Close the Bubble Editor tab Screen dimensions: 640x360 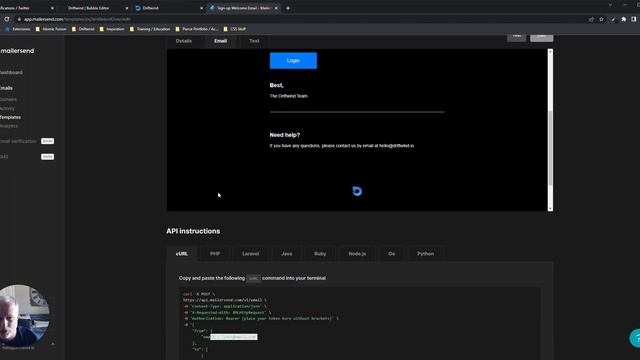coord(127,8)
